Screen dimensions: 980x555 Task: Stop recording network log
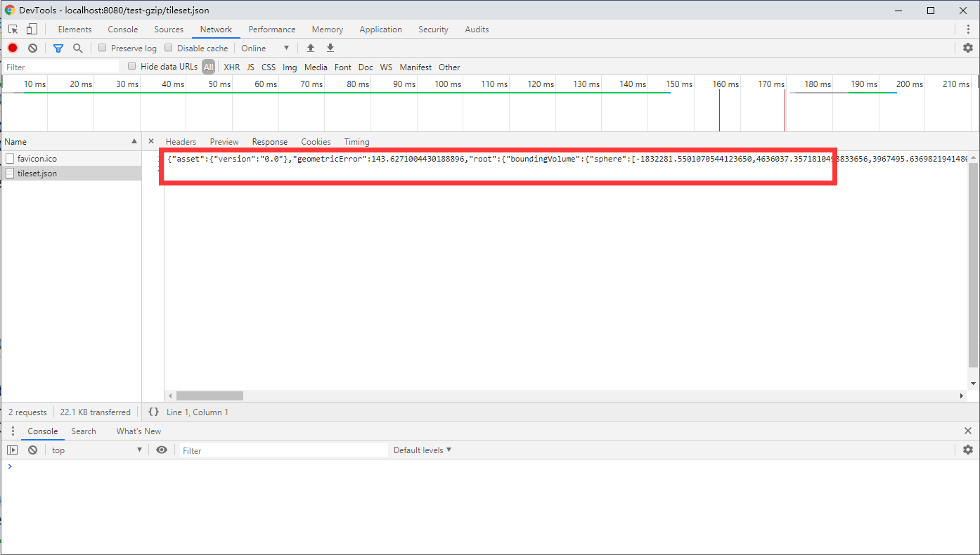point(12,48)
